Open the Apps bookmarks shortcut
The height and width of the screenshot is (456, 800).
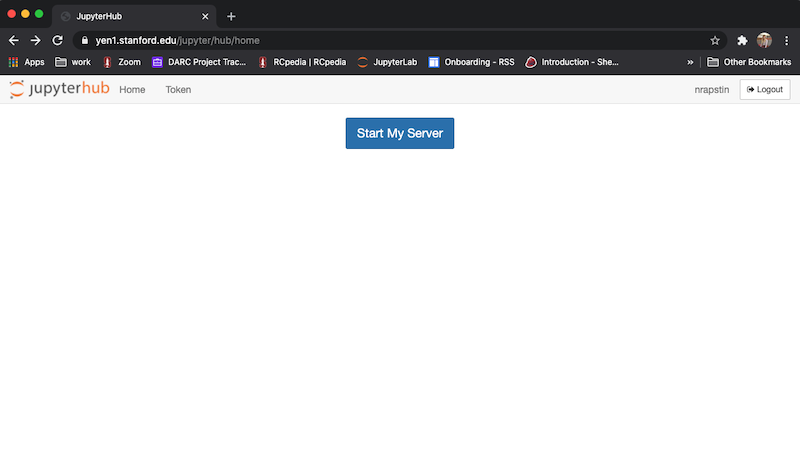pos(26,62)
